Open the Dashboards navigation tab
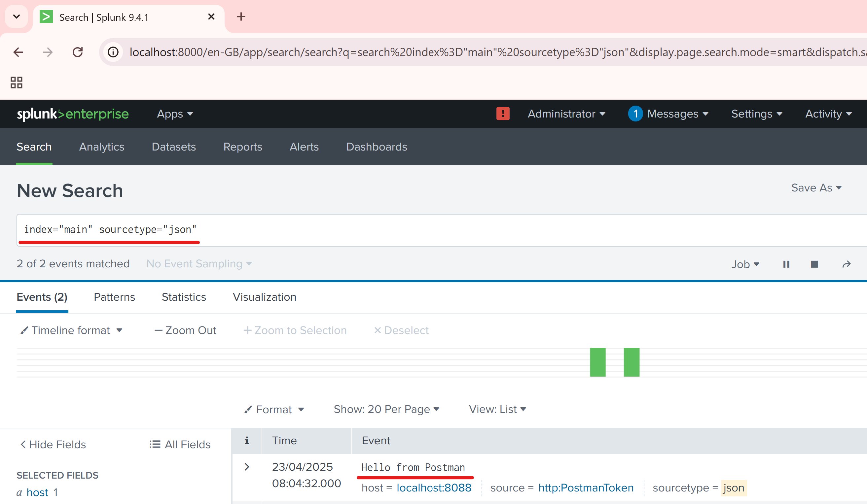 377,147
